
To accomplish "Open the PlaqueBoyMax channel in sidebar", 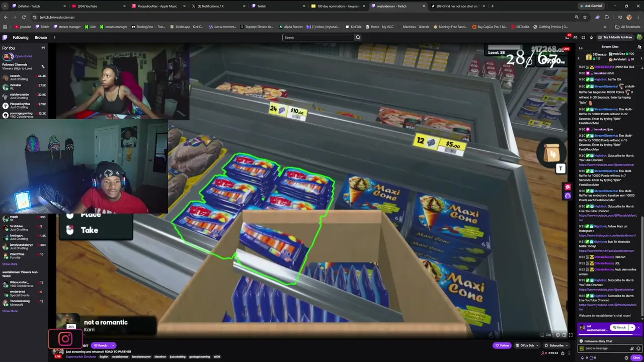I will point(24,105).
